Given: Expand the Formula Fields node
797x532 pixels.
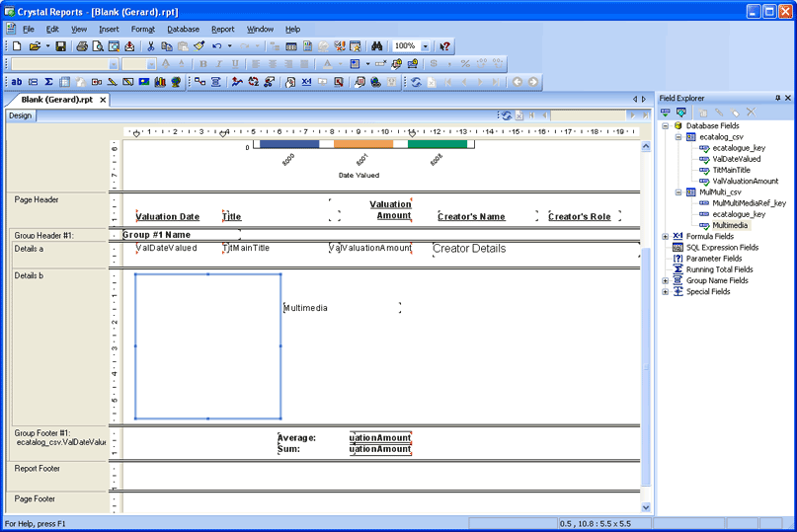Looking at the screenshot, I should 666,237.
